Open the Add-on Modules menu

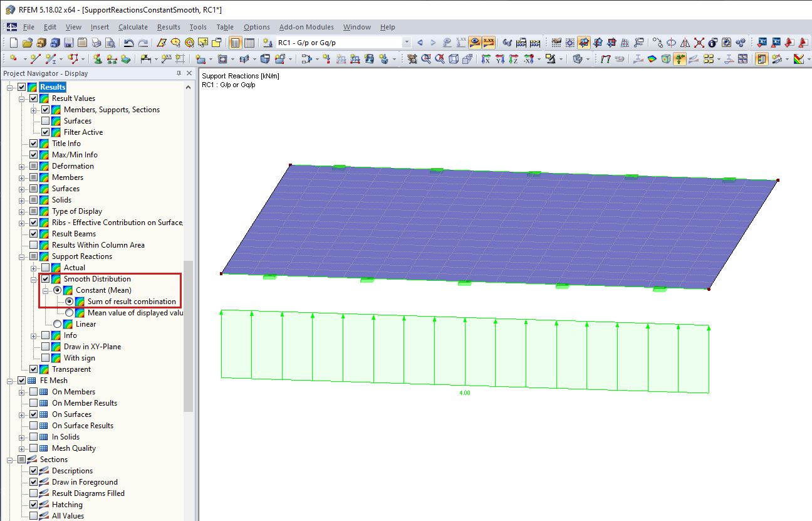pyautogui.click(x=306, y=27)
